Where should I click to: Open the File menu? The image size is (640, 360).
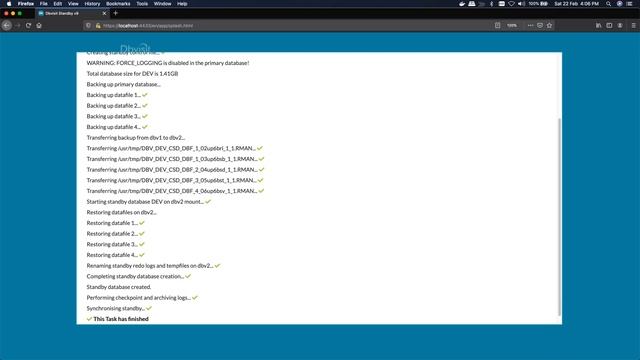pyautogui.click(x=44, y=4)
